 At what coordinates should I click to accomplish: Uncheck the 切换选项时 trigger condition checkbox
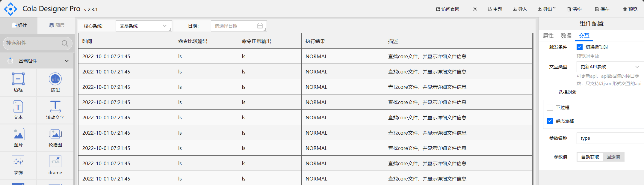tap(580, 47)
